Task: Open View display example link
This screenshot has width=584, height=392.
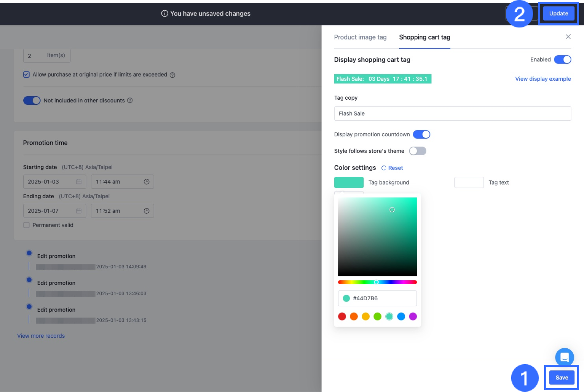Action: click(x=543, y=79)
